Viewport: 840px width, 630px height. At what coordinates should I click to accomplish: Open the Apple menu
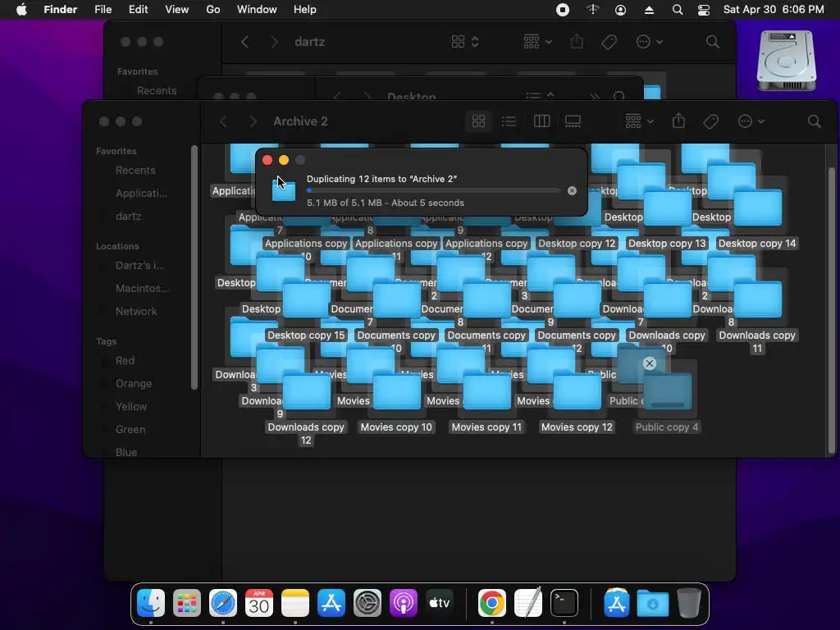tap(21, 10)
